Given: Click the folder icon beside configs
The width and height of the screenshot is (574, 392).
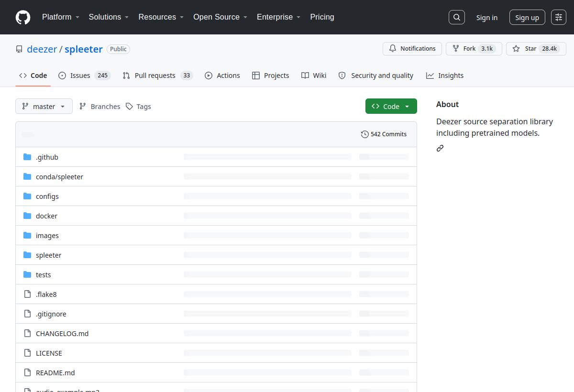Looking at the screenshot, I should coord(27,196).
